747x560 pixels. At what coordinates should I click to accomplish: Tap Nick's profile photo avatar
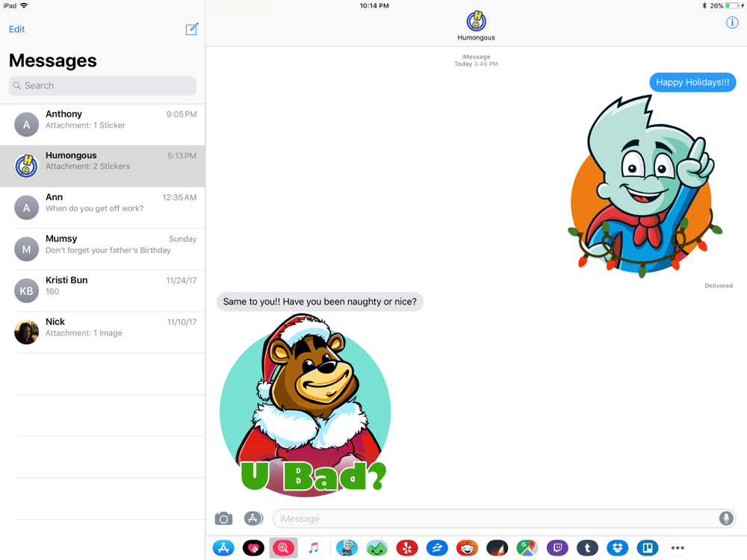[x=27, y=332]
